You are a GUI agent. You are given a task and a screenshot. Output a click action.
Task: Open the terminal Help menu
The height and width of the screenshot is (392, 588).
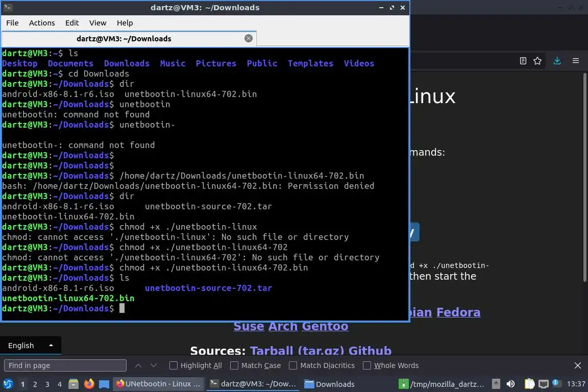pyautogui.click(x=125, y=23)
